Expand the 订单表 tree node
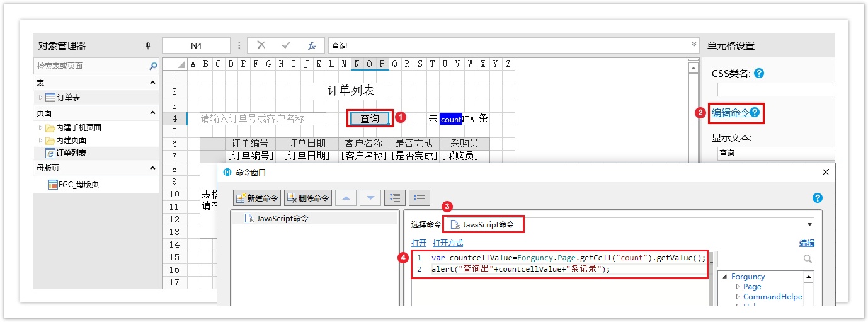Image resolution: width=868 pixels, height=322 pixels. click(x=41, y=98)
